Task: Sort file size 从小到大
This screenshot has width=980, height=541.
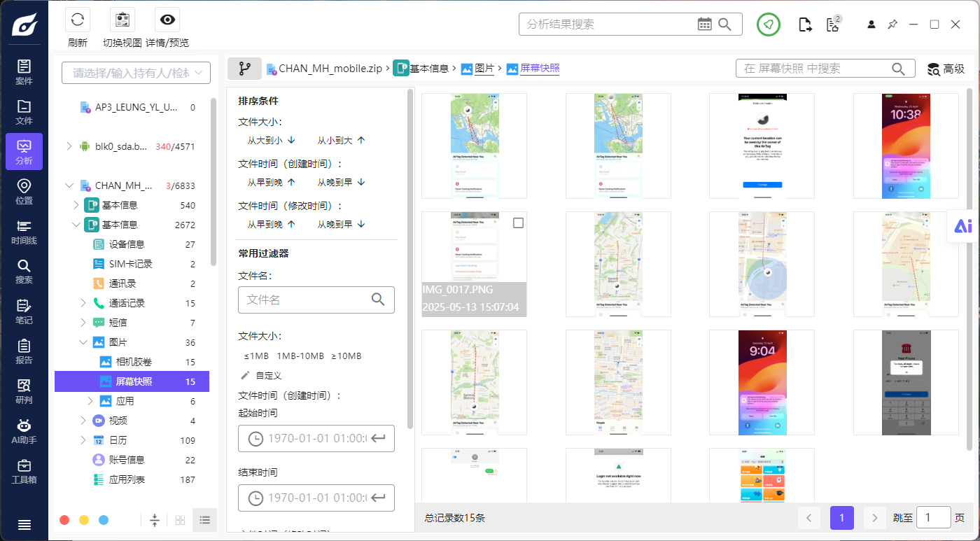Action: [342, 141]
